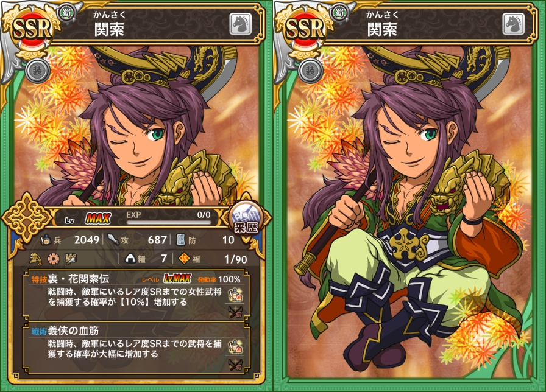The width and height of the screenshot is (546, 392).
Task: Click the 蜀 faction badge on left card
Action: click(x=66, y=13)
